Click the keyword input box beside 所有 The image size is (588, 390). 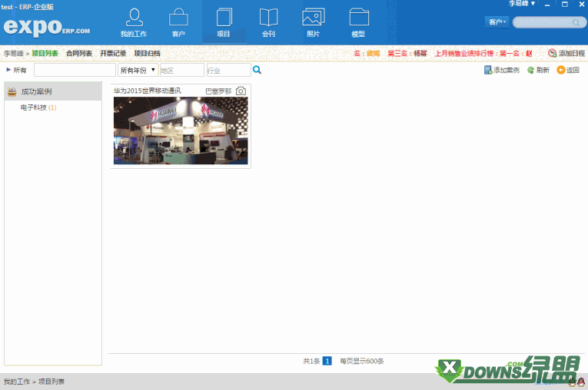click(75, 70)
